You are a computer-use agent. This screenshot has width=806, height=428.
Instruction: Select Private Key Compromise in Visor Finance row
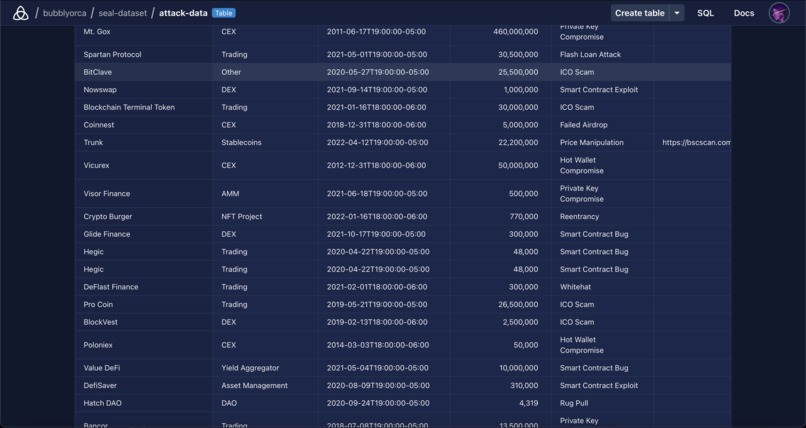(602, 194)
